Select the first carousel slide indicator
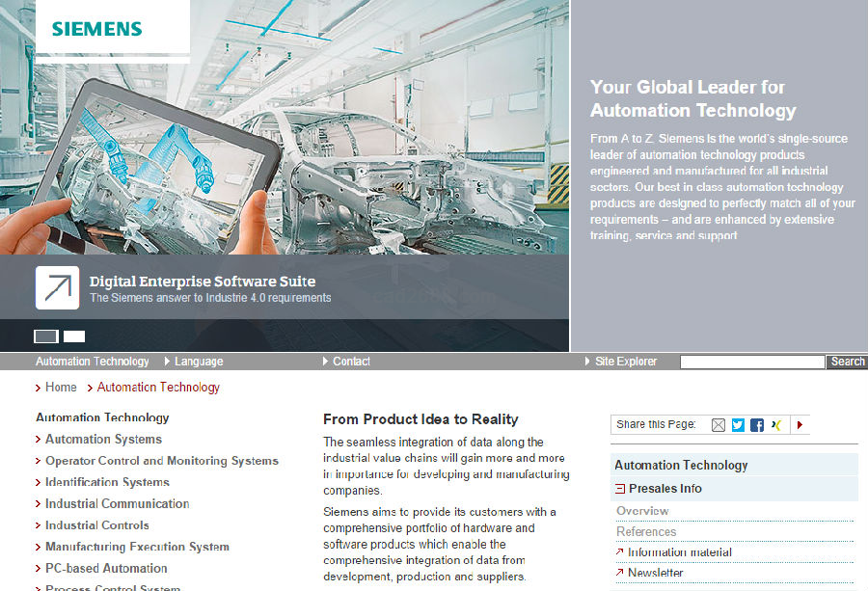868x591 pixels. tap(46, 336)
